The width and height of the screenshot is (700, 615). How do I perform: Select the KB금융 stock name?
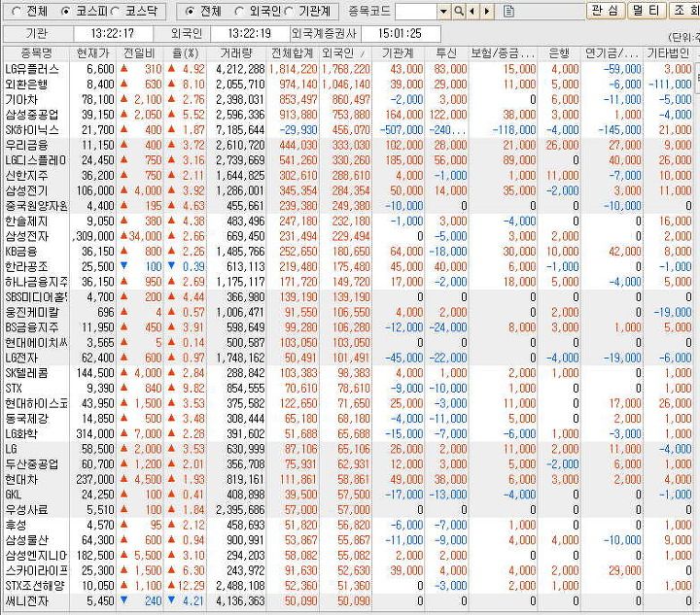click(x=21, y=252)
